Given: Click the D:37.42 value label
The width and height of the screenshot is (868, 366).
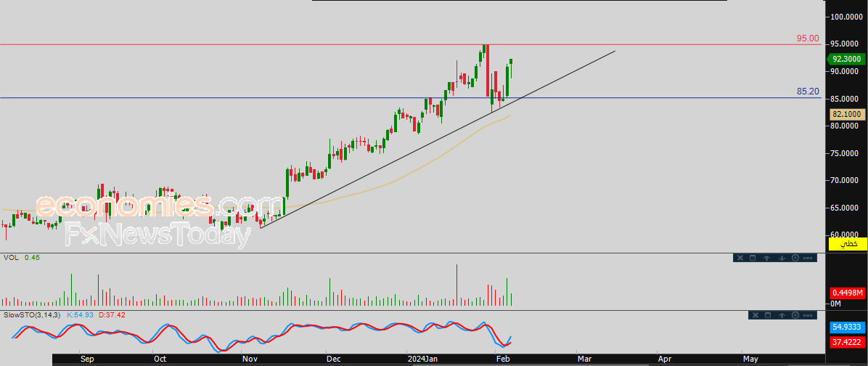Looking at the screenshot, I should point(112,314).
